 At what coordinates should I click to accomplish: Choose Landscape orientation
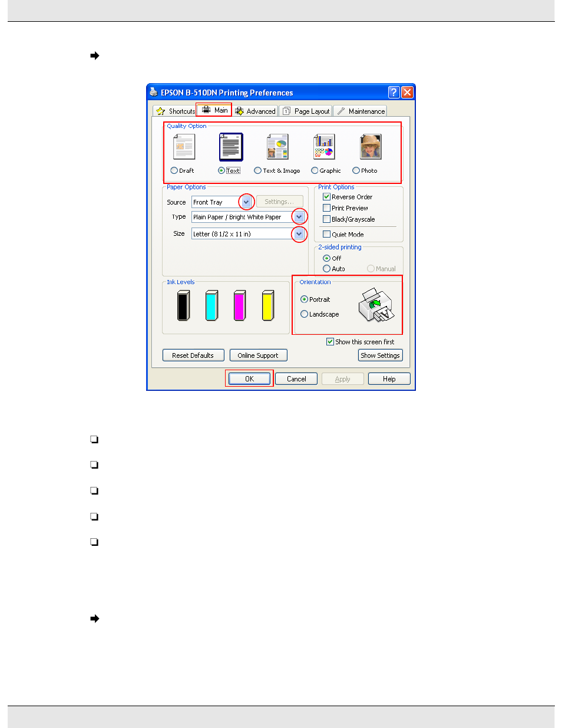tap(304, 314)
